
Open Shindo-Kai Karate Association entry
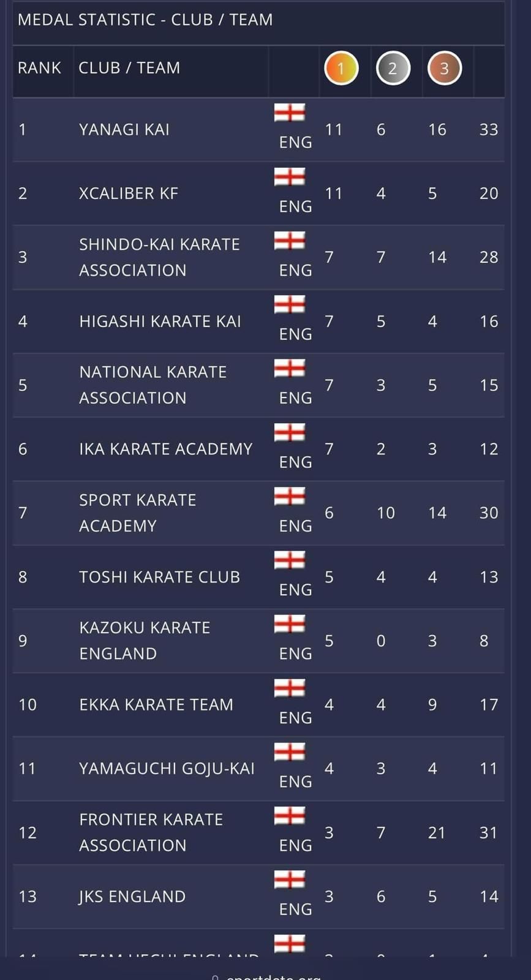pyautogui.click(x=159, y=257)
